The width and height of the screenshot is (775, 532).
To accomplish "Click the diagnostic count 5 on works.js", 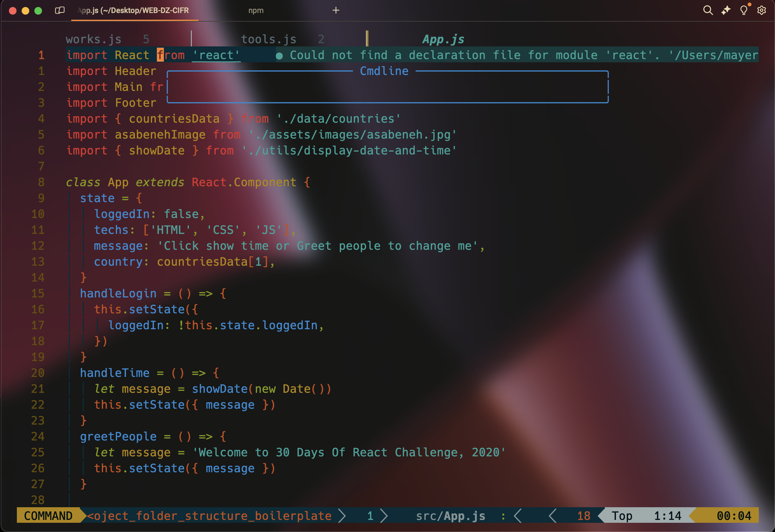I will [146, 39].
